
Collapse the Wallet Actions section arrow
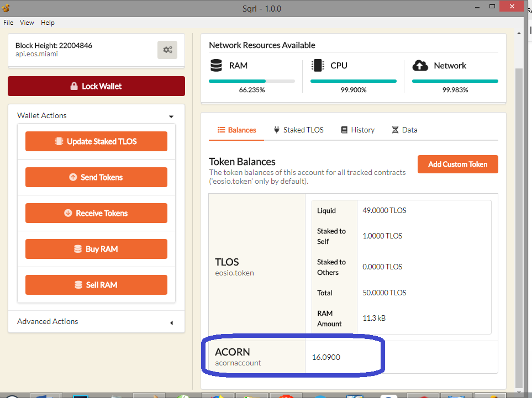[x=171, y=116]
